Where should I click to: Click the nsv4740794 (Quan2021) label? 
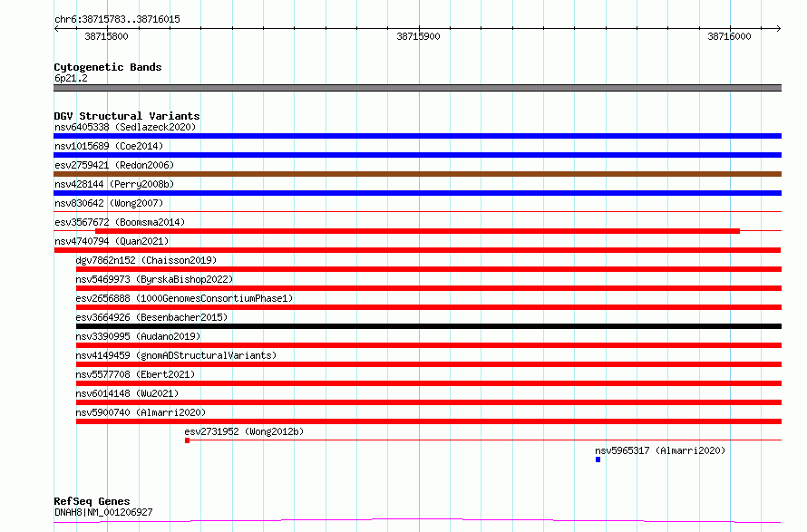coord(112,241)
